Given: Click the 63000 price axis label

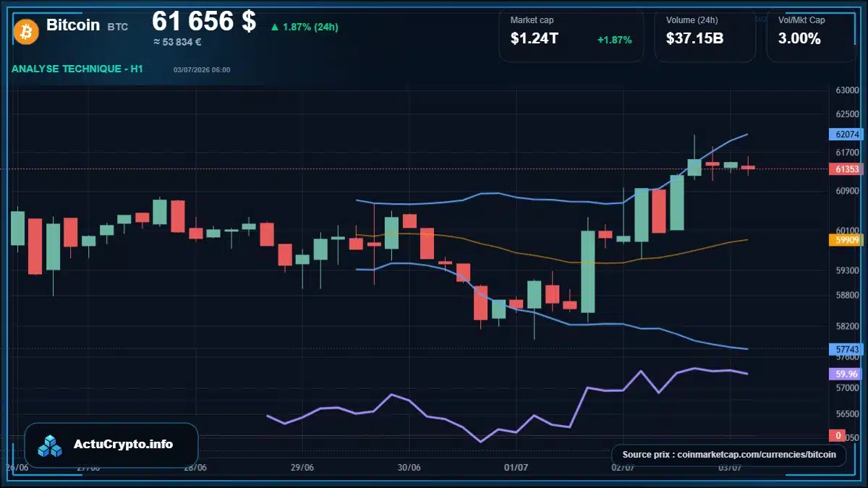Looking at the screenshot, I should point(847,91).
